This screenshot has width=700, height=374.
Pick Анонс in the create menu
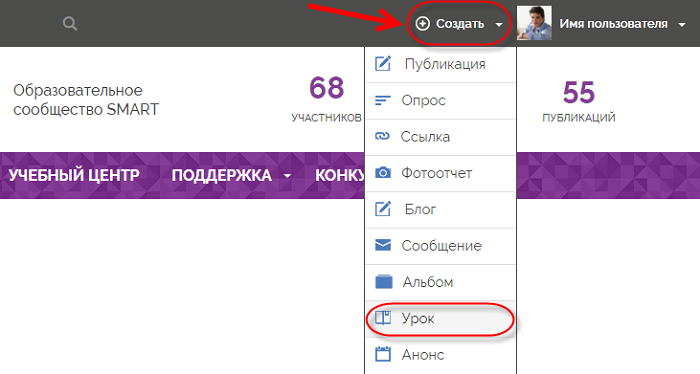441,355
